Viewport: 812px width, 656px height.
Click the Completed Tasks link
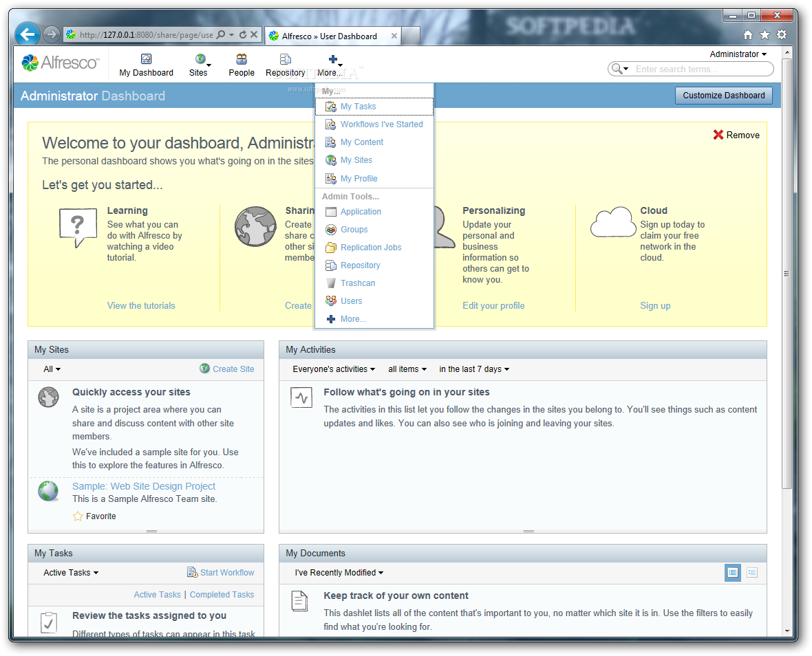222,595
